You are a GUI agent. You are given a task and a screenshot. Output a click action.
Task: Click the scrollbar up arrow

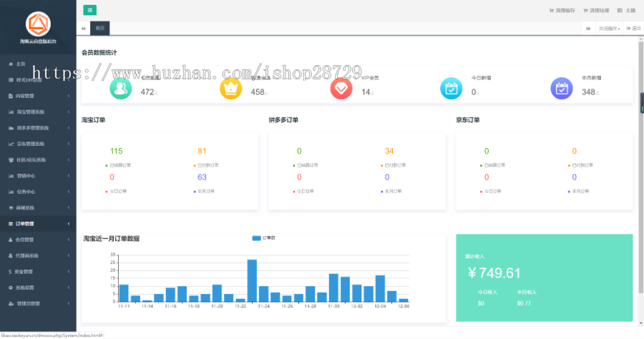click(x=640, y=39)
